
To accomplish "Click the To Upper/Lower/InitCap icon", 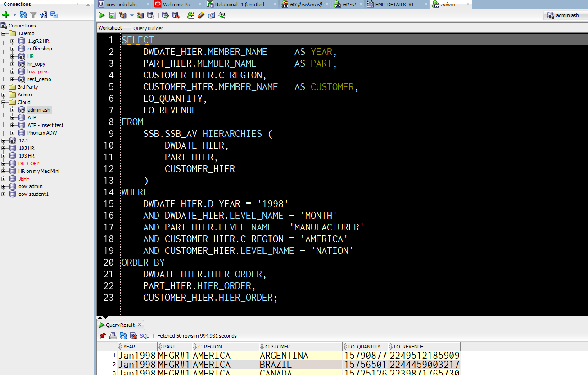I will [222, 15].
